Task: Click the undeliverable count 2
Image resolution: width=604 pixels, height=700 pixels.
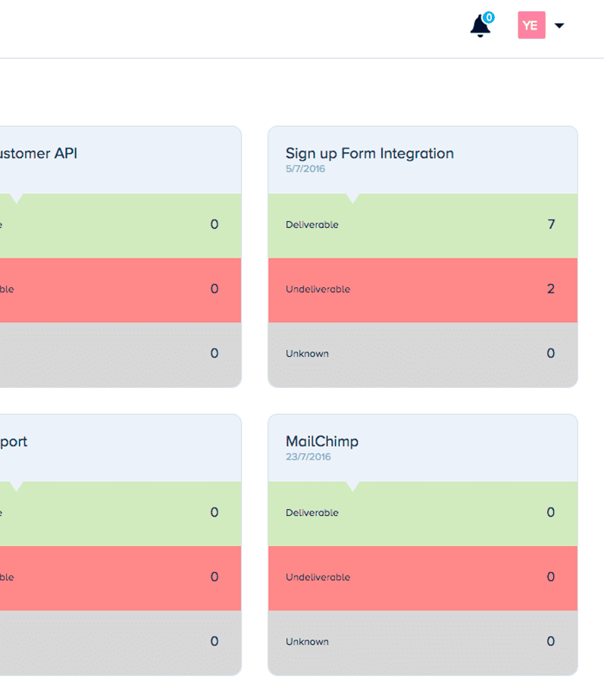Action: coord(551,289)
